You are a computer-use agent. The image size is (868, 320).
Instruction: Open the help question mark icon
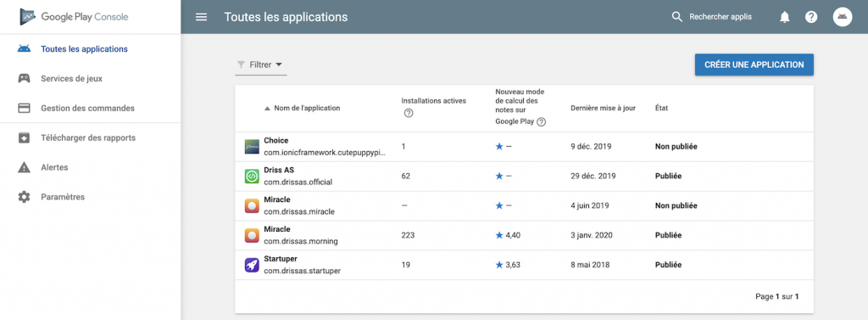point(811,17)
